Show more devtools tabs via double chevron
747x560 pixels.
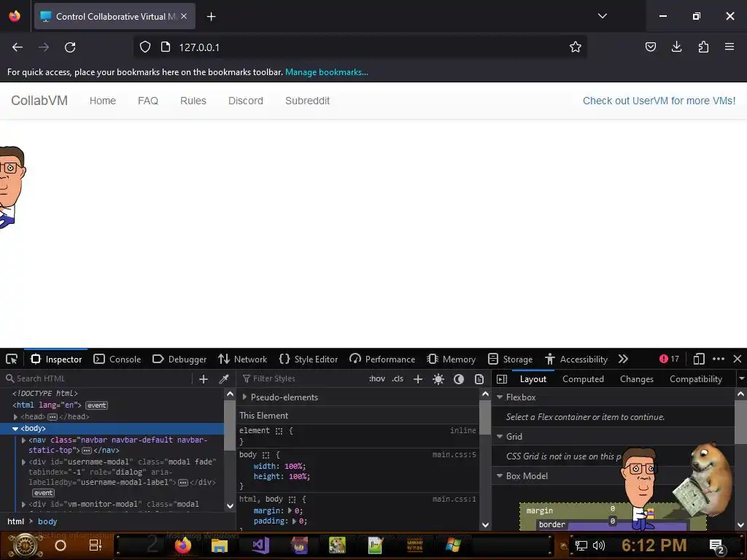pyautogui.click(x=623, y=359)
